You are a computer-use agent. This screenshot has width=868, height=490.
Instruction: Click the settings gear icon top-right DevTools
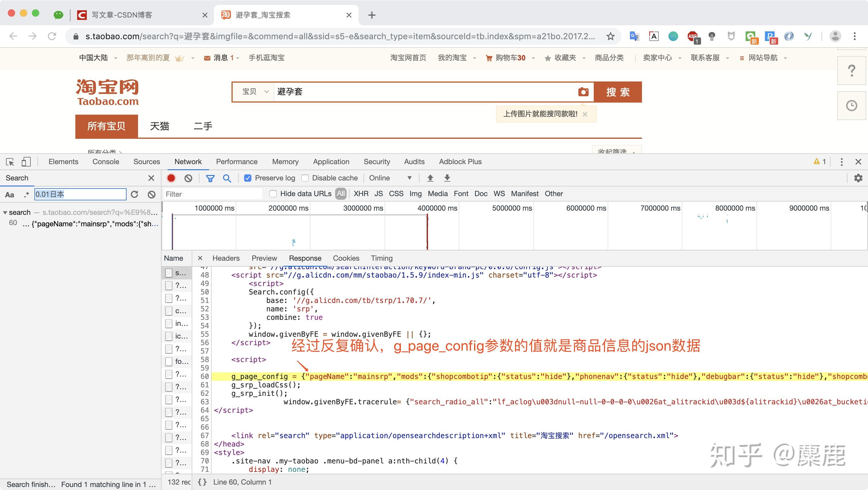click(858, 178)
